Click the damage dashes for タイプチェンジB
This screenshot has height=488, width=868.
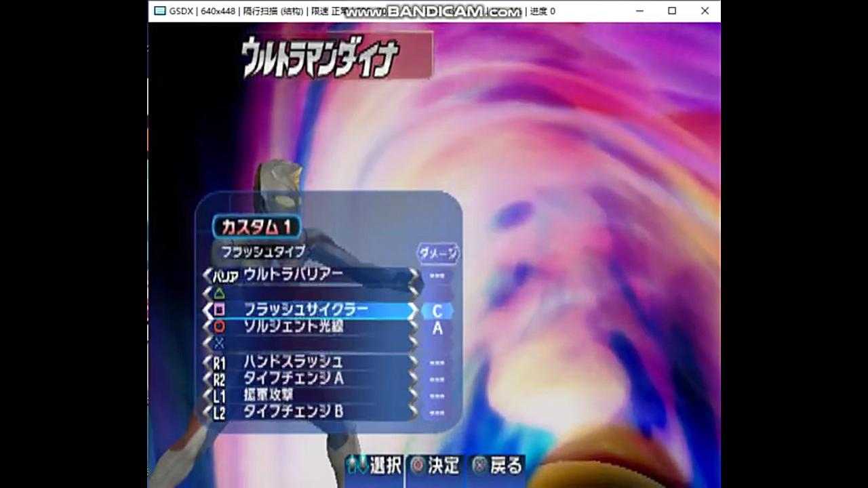pos(437,413)
